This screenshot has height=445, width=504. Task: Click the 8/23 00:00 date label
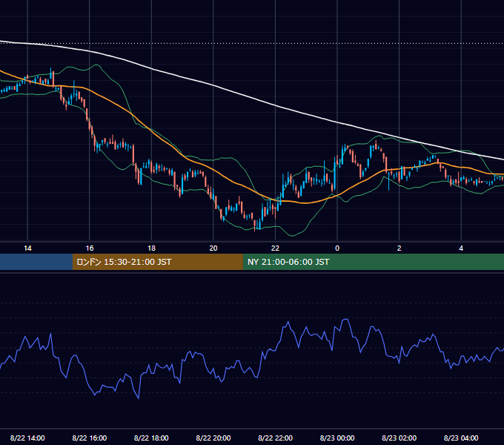pyautogui.click(x=337, y=438)
